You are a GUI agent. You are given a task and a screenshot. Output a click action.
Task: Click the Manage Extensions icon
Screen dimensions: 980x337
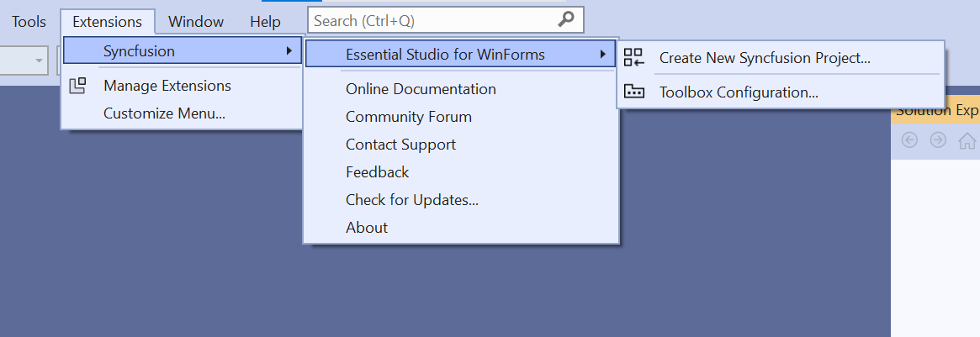point(77,86)
